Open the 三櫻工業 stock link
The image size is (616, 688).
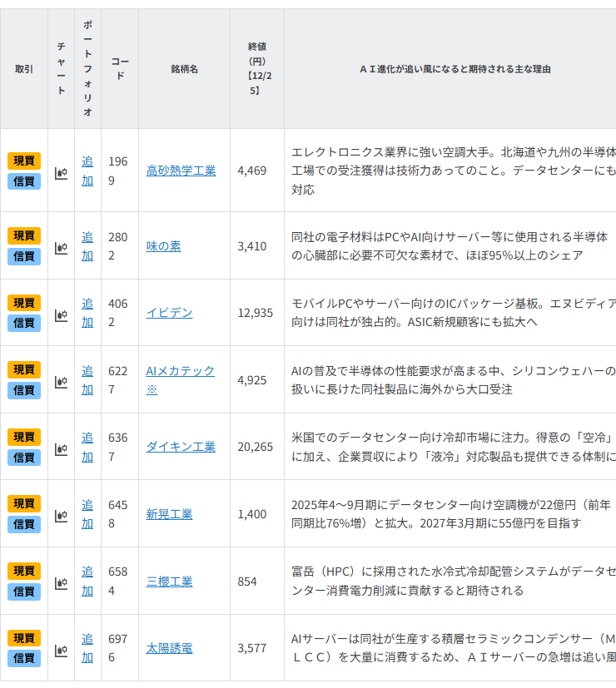(x=169, y=582)
